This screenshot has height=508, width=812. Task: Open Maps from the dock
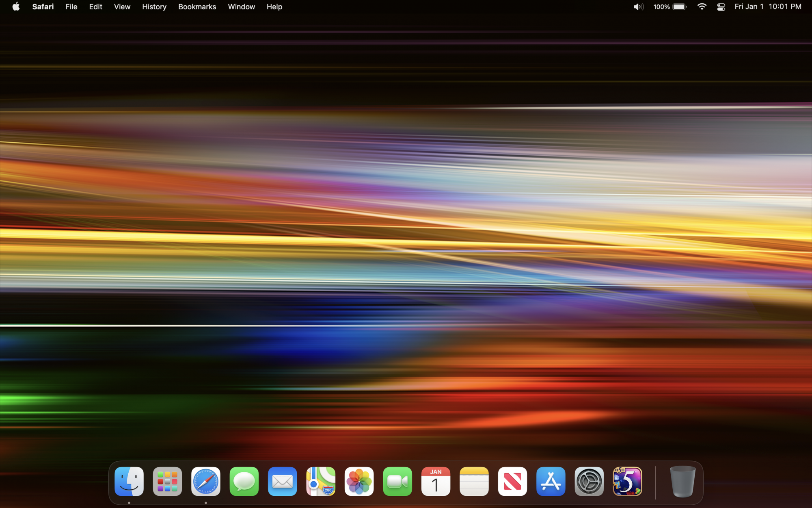pyautogui.click(x=321, y=482)
